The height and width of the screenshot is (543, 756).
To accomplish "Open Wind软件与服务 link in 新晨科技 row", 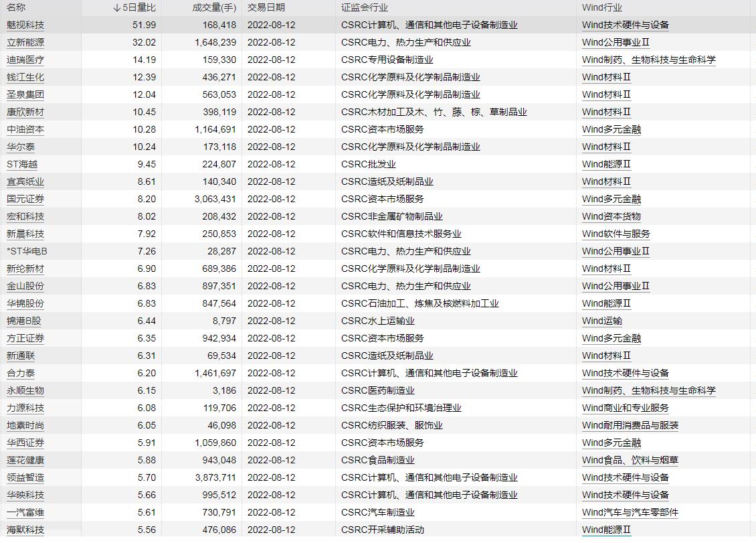I will 616,234.
